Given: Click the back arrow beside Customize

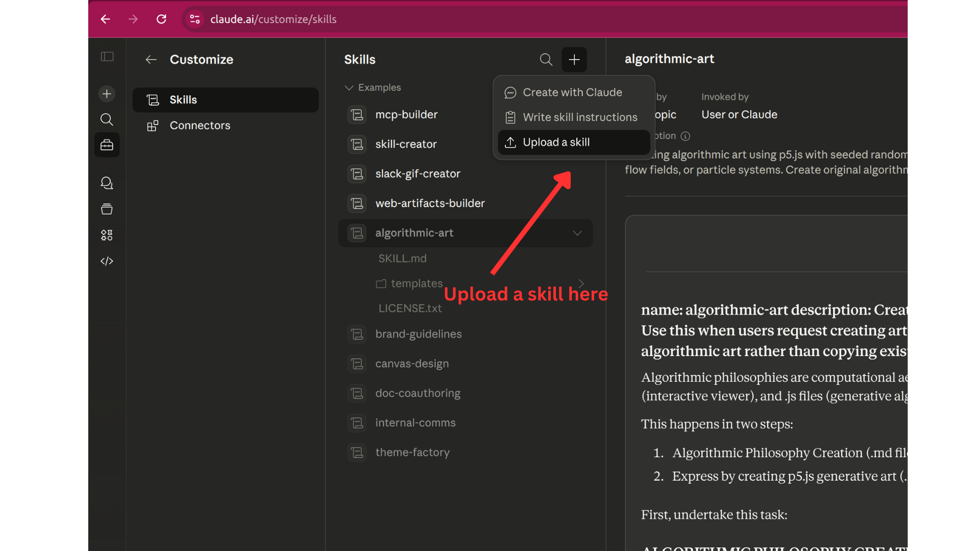Looking at the screenshot, I should coord(151,60).
